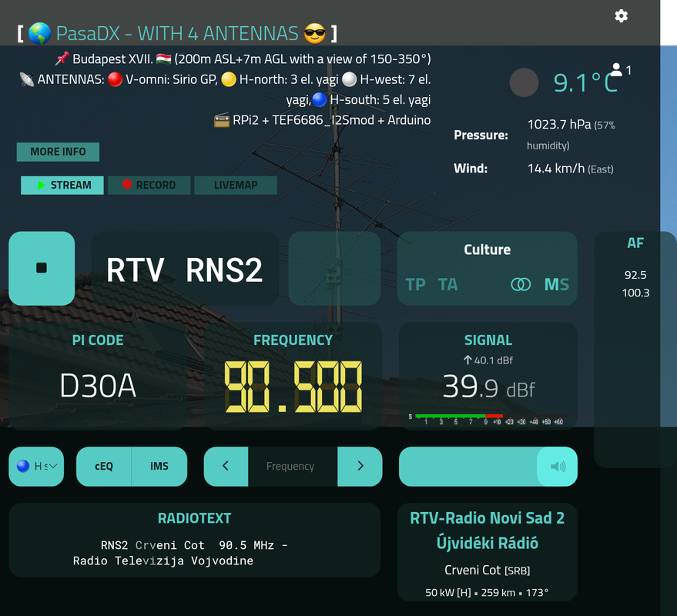
Task: Click the weather condition circle icon
Action: click(x=524, y=82)
